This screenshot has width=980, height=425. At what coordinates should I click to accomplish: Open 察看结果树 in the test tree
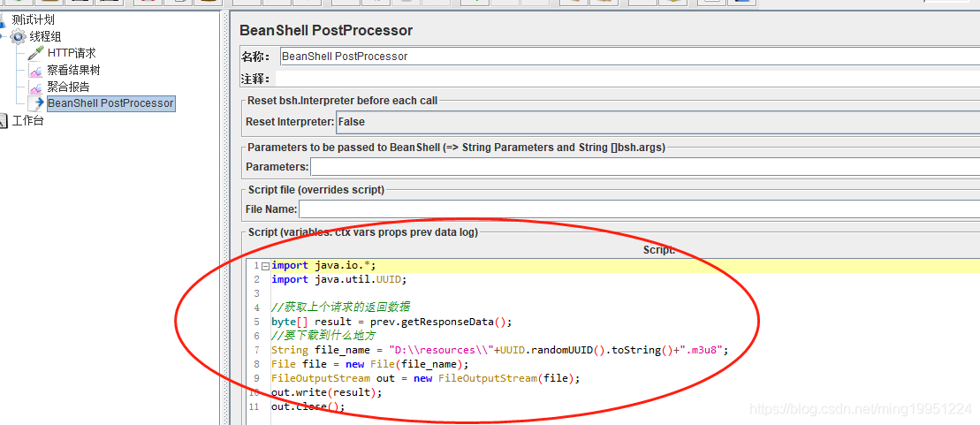[73, 70]
